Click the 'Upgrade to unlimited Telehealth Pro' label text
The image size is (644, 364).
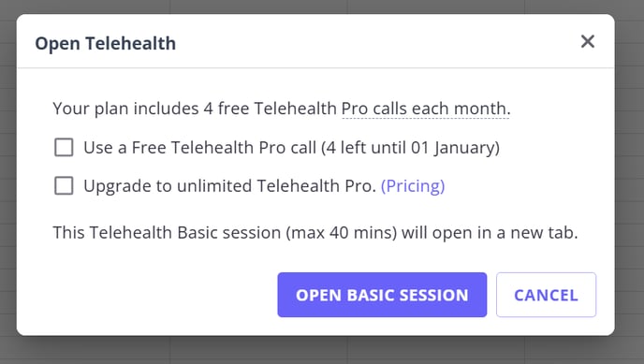230,186
